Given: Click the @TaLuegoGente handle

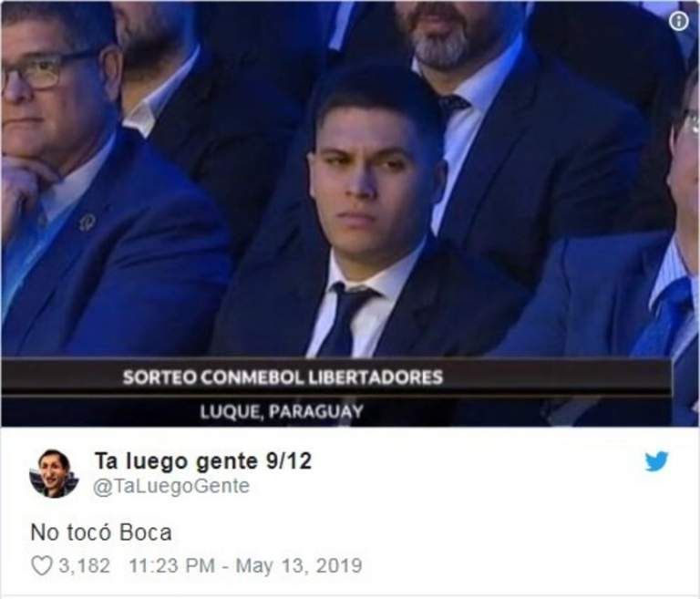Looking at the screenshot, I should point(171,486).
